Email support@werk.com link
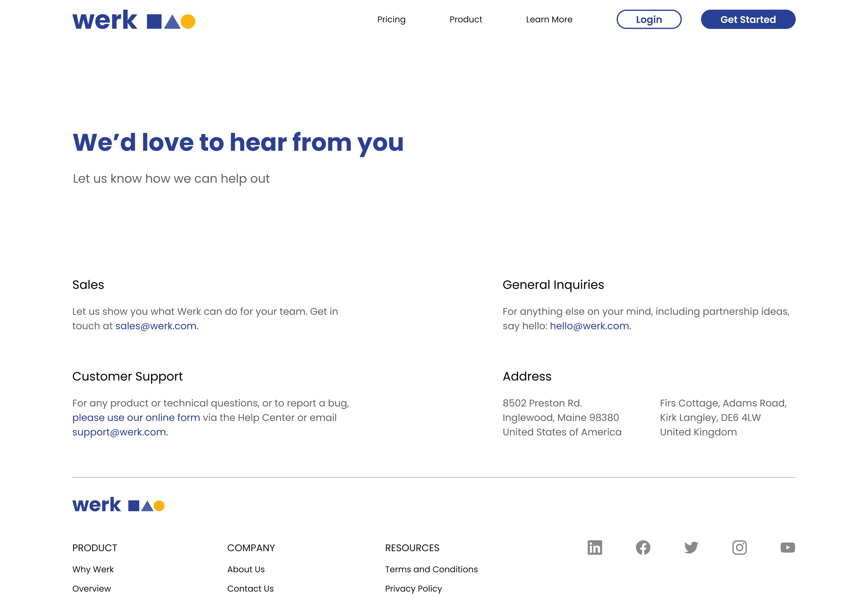 (120, 432)
